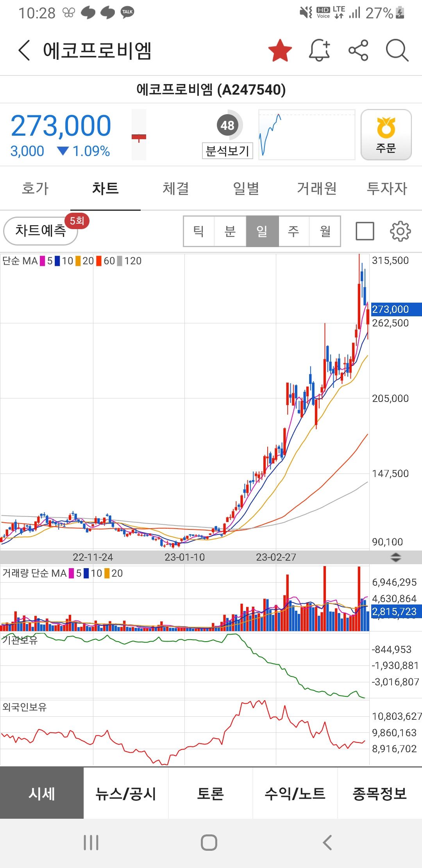422x868 pixels.
Task: Tap the 기관보유 indicator label
Action: (20, 640)
